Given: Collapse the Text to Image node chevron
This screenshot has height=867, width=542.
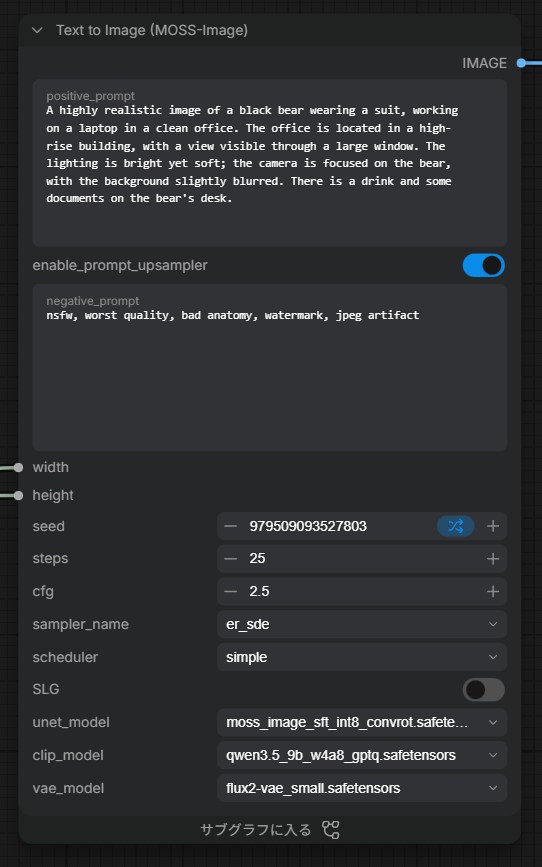Looking at the screenshot, I should (37, 30).
